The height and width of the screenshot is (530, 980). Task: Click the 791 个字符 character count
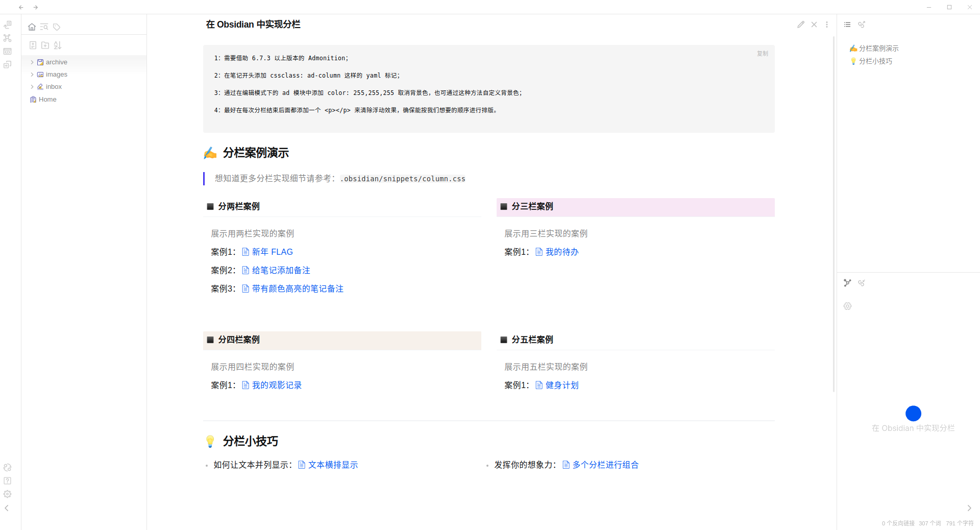(960, 523)
